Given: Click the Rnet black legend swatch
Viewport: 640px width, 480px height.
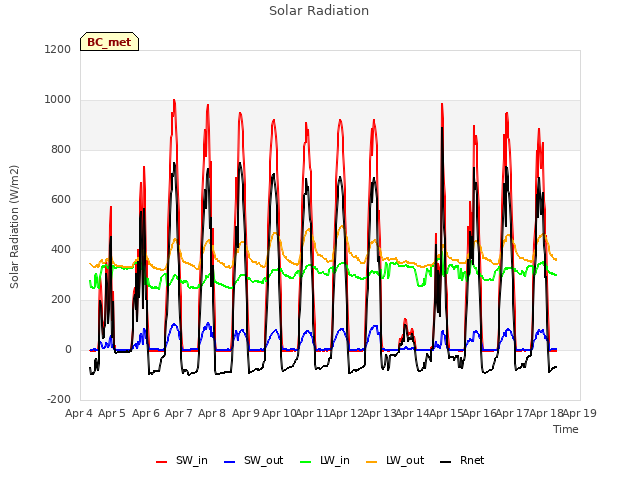Looking at the screenshot, I should point(445,462).
